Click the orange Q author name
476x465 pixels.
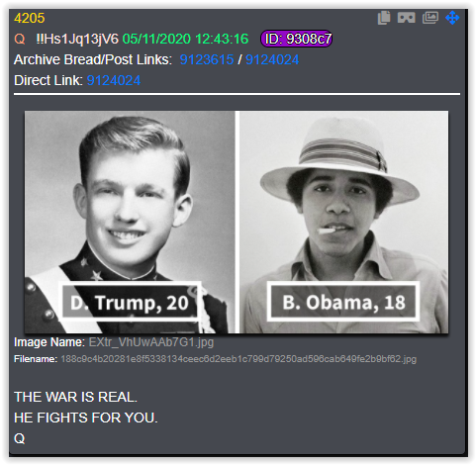20,40
